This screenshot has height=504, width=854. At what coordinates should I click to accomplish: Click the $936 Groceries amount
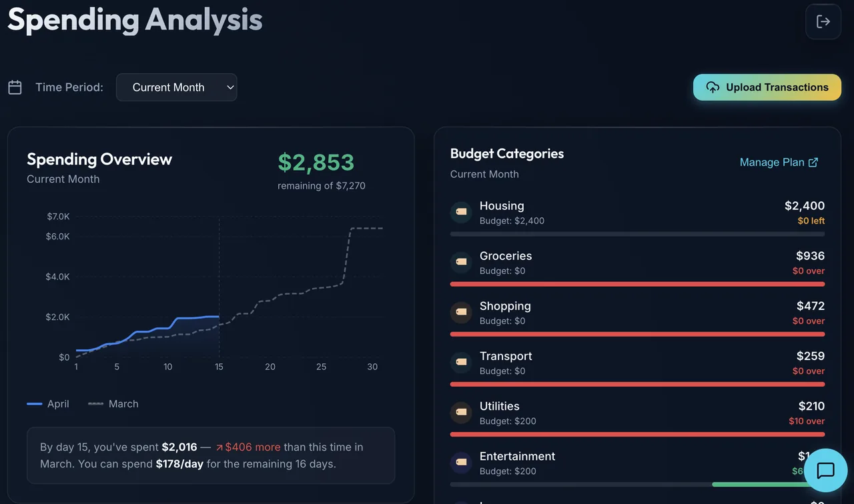[x=810, y=256]
